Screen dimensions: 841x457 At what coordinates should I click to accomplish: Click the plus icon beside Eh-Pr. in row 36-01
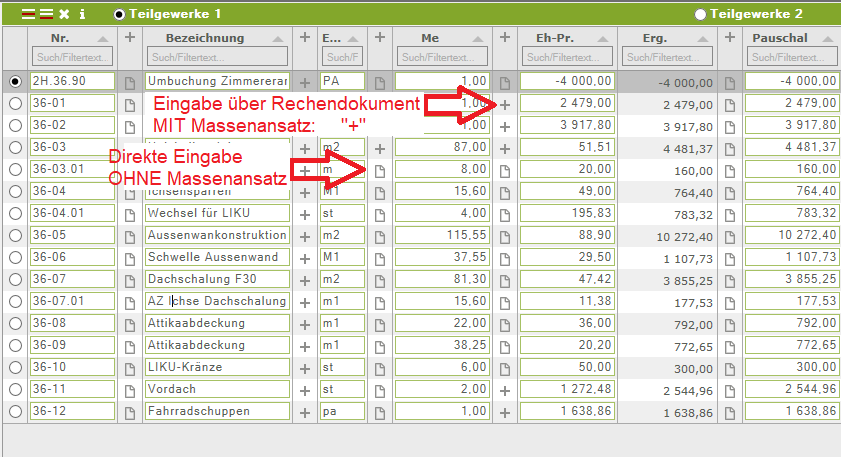coord(505,103)
